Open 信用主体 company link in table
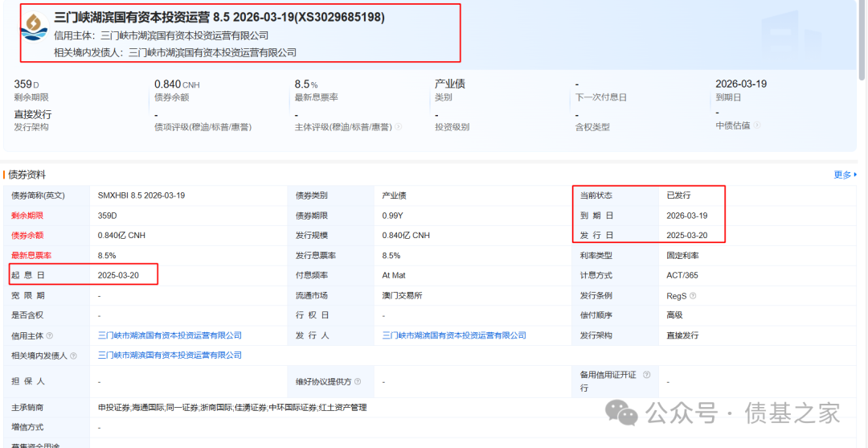This screenshot has height=448, width=868. point(170,335)
